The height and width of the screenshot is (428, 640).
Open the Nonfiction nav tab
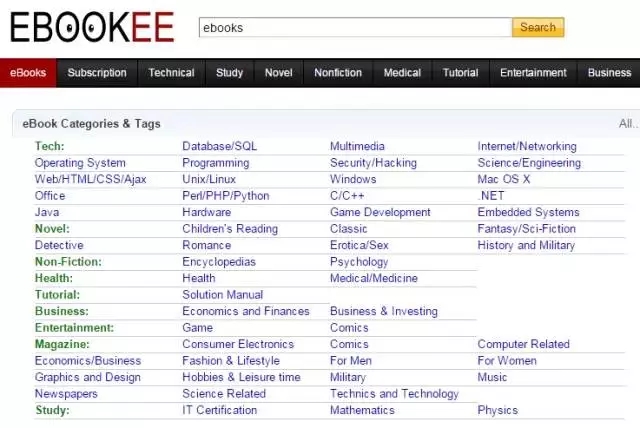pyautogui.click(x=338, y=73)
